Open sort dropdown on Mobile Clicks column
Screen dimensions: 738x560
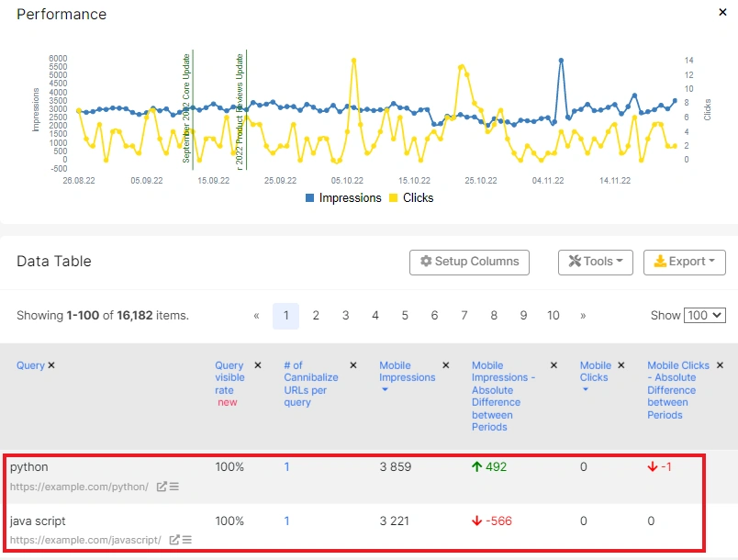[x=586, y=389]
